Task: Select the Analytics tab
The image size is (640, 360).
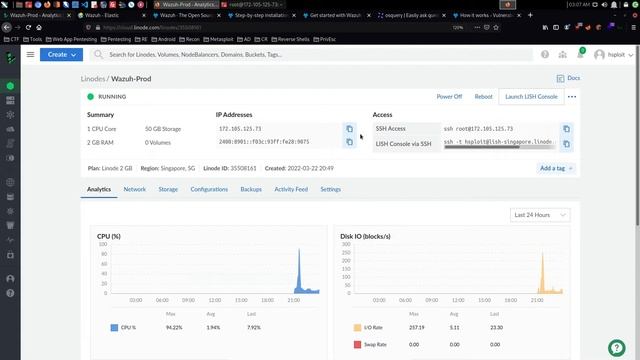Action: pyautogui.click(x=99, y=189)
